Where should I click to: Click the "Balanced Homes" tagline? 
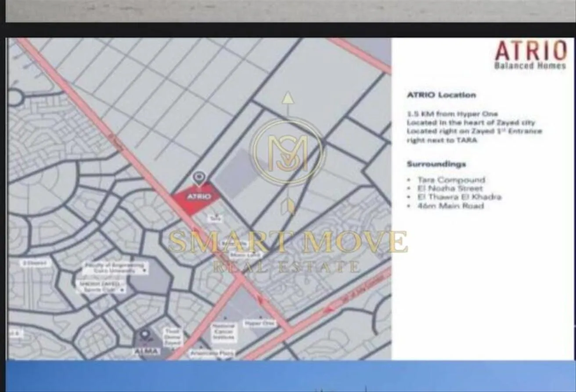tap(530, 66)
